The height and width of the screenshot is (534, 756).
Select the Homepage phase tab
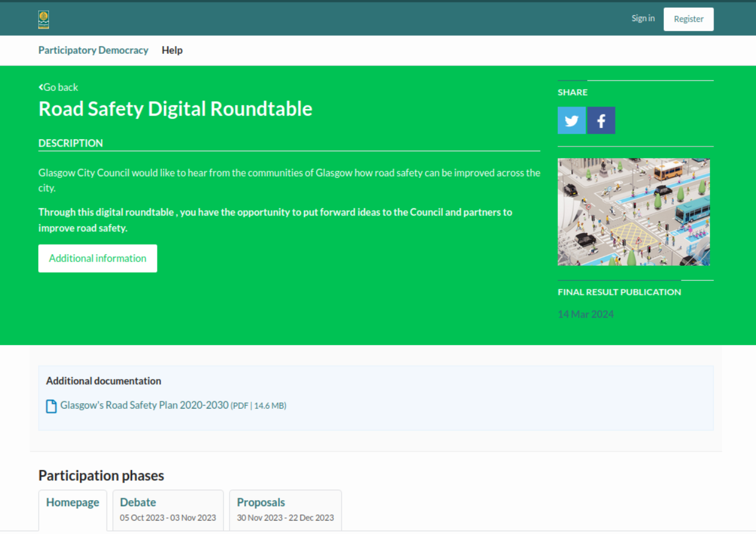click(73, 503)
